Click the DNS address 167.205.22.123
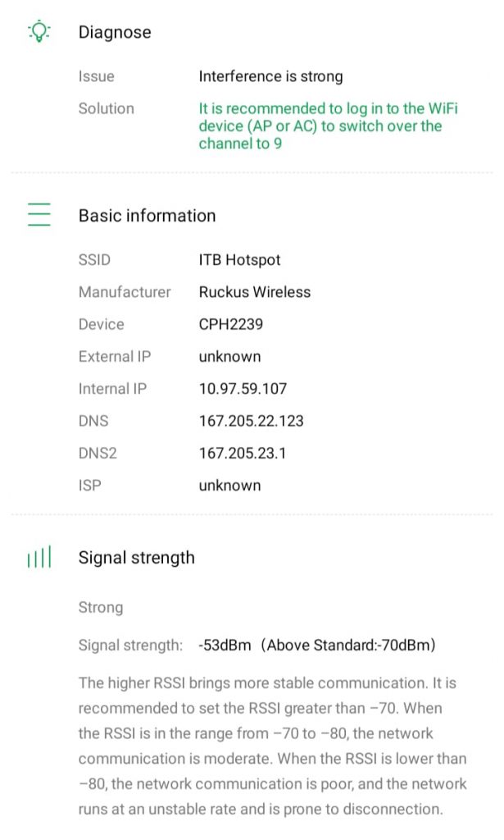 coord(251,421)
